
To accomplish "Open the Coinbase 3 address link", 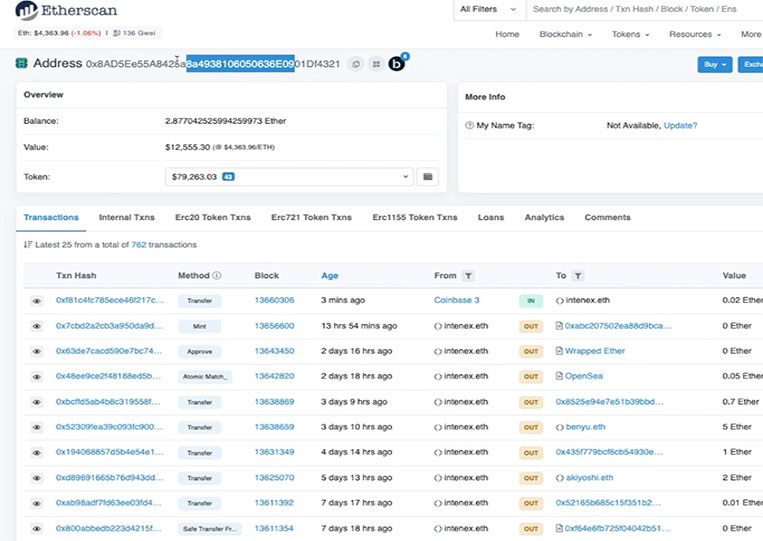I will [456, 300].
